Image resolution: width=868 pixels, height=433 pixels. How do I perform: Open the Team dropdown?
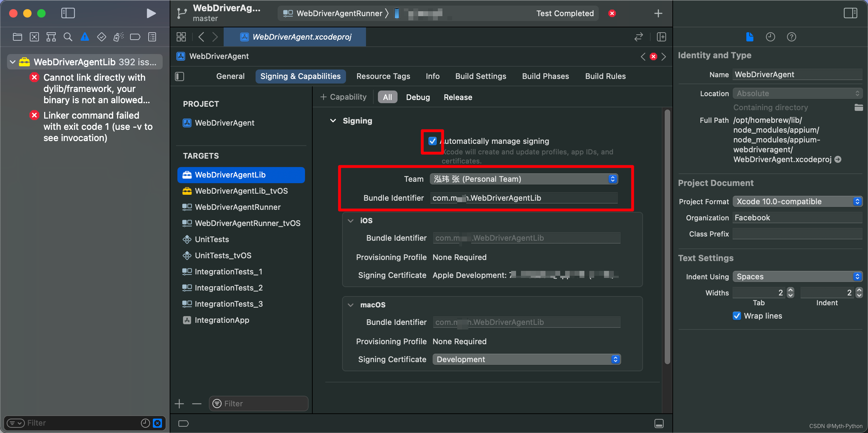click(524, 179)
